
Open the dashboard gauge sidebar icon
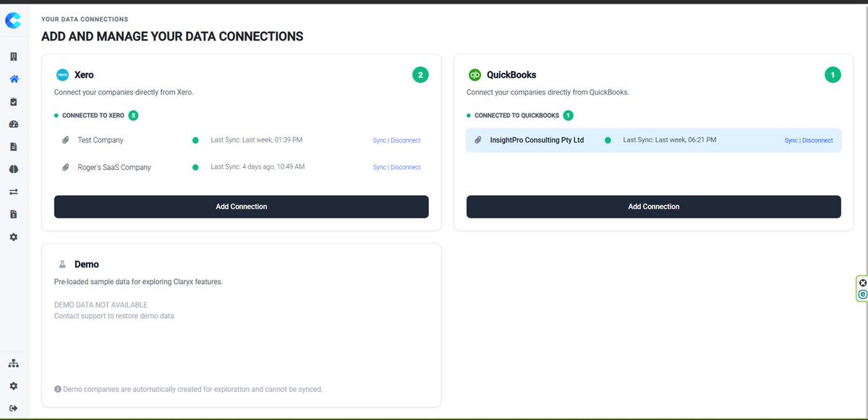(x=13, y=124)
